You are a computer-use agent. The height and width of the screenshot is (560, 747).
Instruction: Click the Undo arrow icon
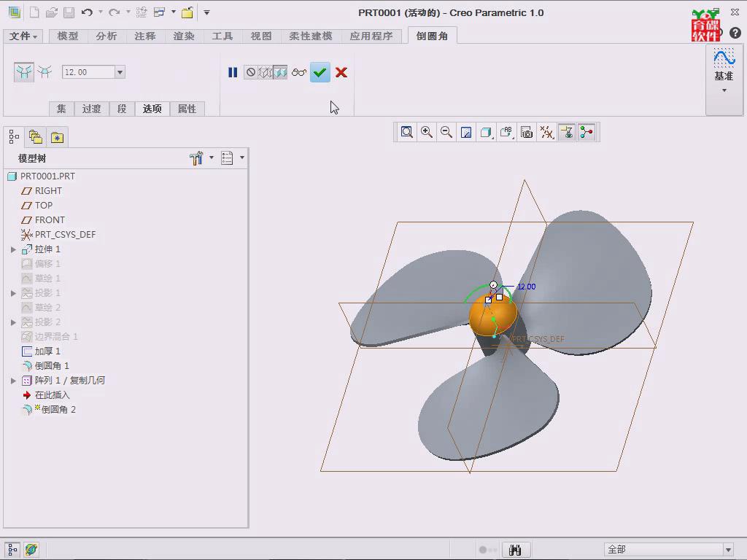click(87, 13)
